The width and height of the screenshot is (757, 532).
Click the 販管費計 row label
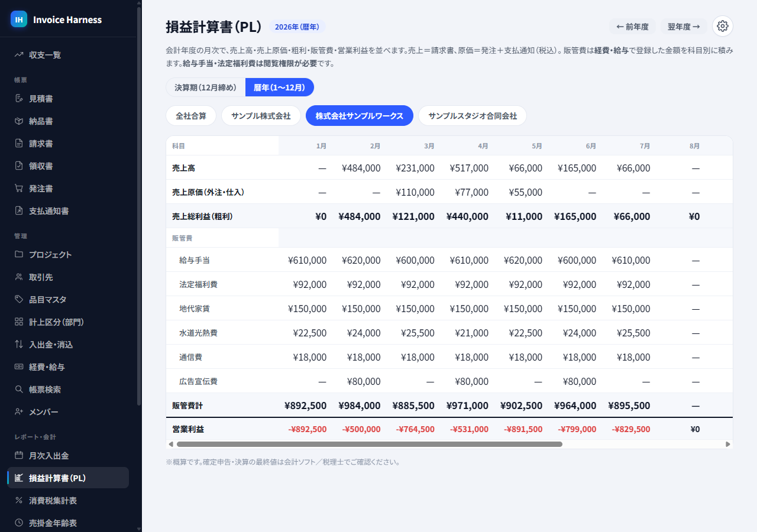pyautogui.click(x=187, y=406)
